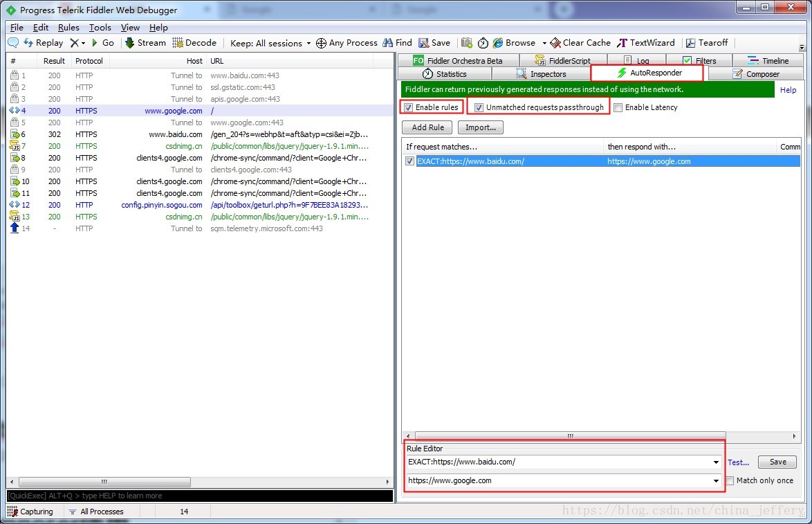Viewport: 812px width, 524px height.
Task: Click the sessions list right scroll arrow
Action: point(387,482)
